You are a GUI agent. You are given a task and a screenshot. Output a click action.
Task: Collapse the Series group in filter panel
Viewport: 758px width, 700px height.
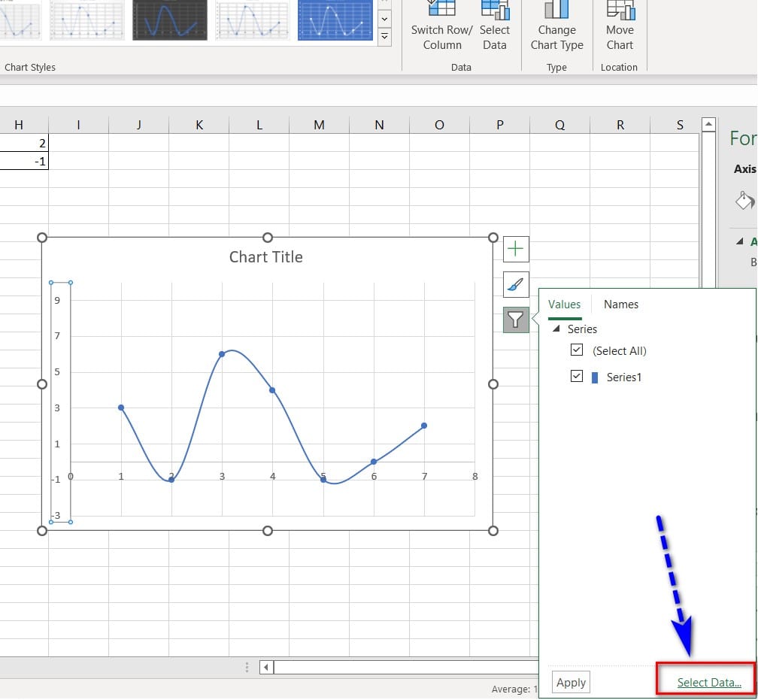[x=556, y=329]
